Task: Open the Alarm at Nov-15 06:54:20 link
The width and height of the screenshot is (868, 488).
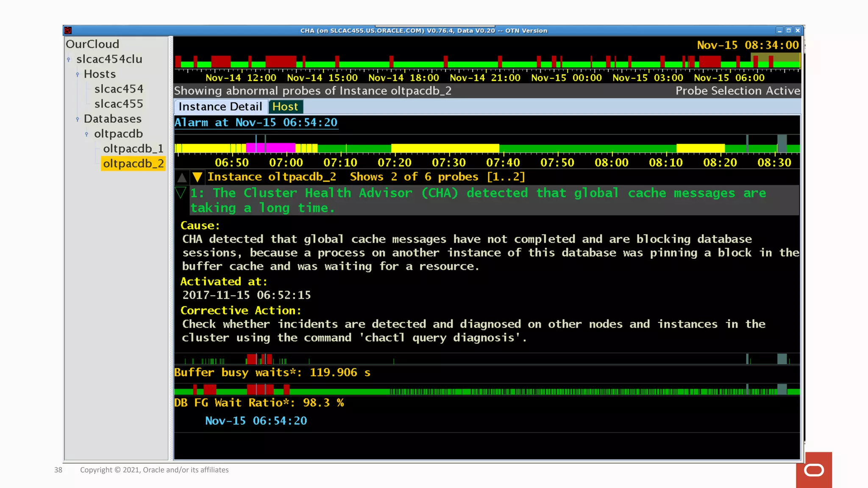Action: coord(256,123)
